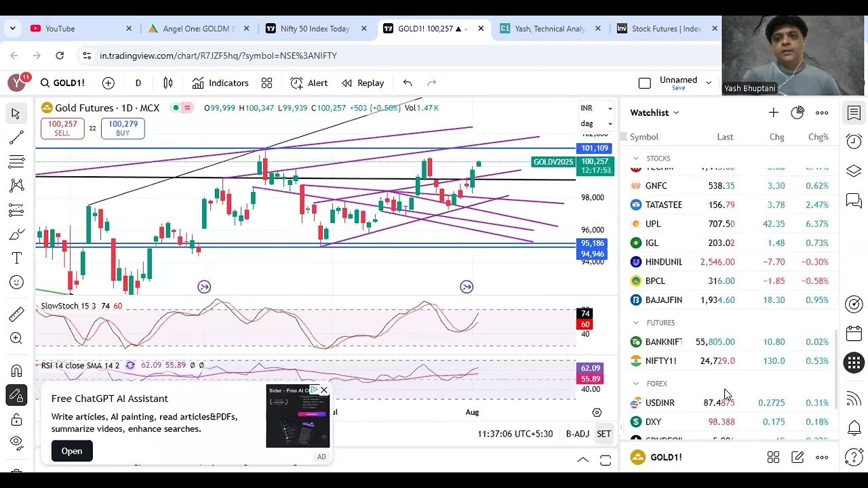Add symbol to watchlist plus icon
This screenshot has height=488, width=868.
[773, 113]
